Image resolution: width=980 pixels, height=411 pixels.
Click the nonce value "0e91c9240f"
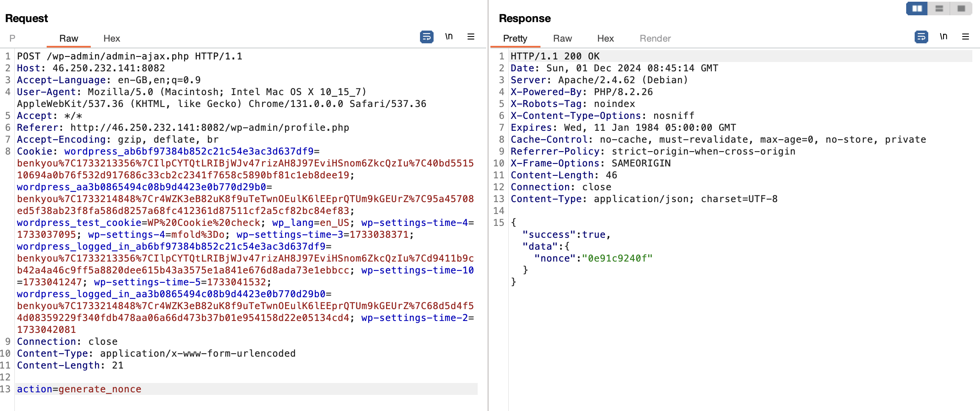617,258
